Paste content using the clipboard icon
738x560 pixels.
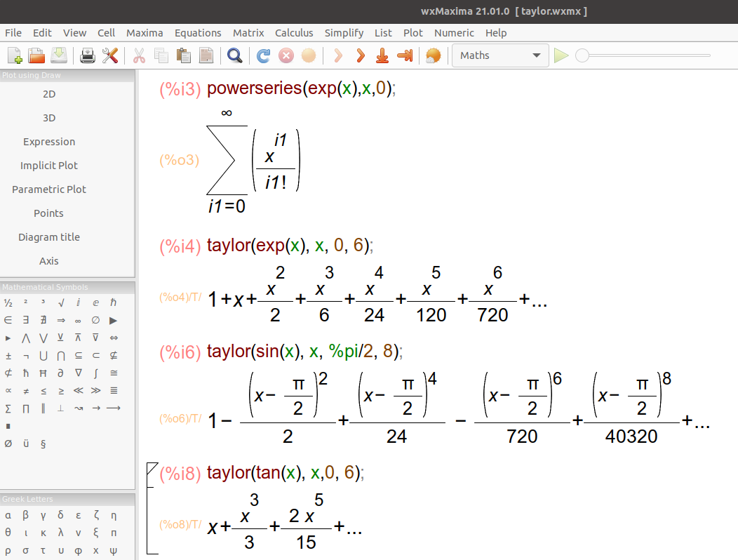tap(183, 55)
